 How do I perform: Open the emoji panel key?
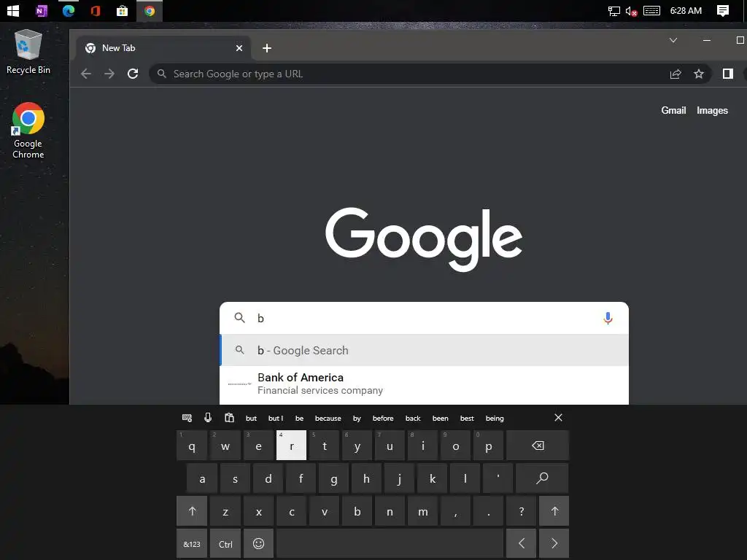pos(259,544)
